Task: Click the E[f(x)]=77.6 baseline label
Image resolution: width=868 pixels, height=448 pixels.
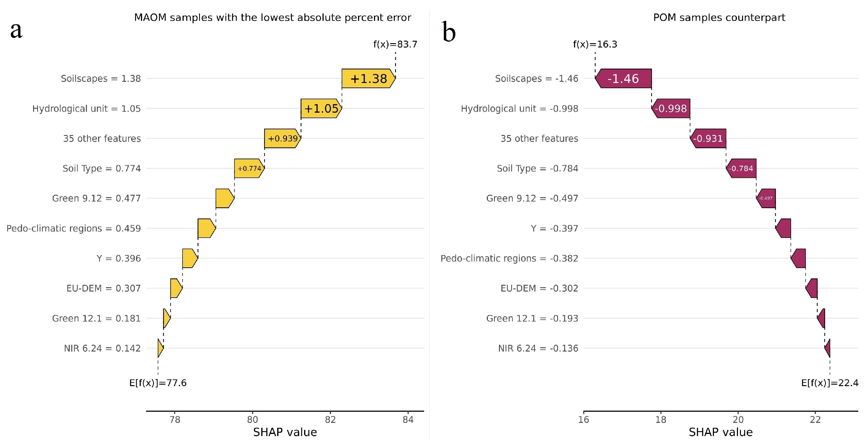Action: [158, 383]
